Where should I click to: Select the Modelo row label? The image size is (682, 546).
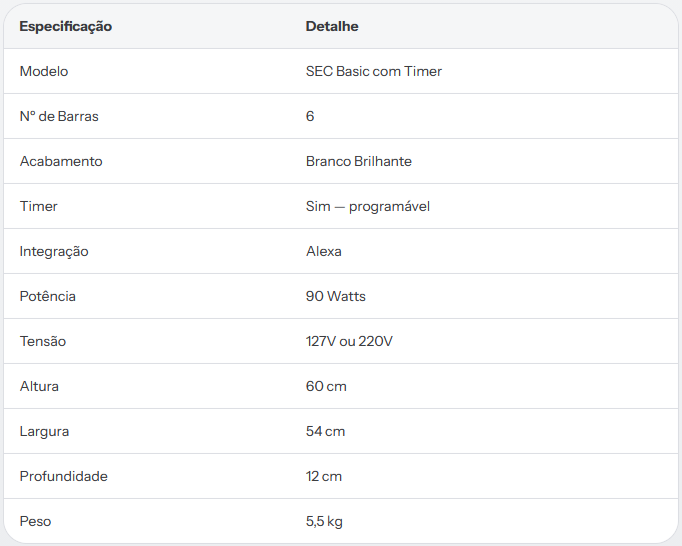tap(44, 71)
